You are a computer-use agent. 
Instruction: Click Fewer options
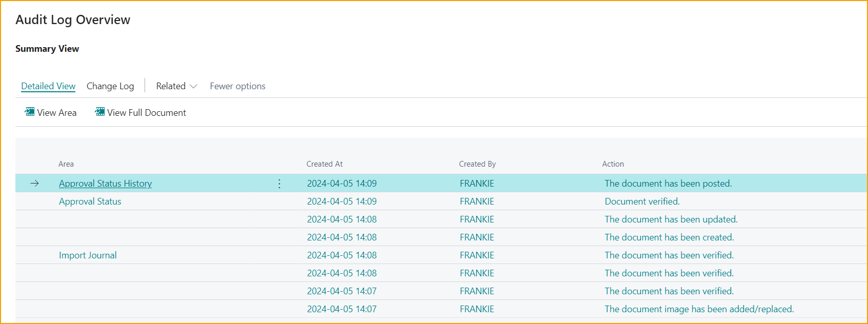(237, 86)
